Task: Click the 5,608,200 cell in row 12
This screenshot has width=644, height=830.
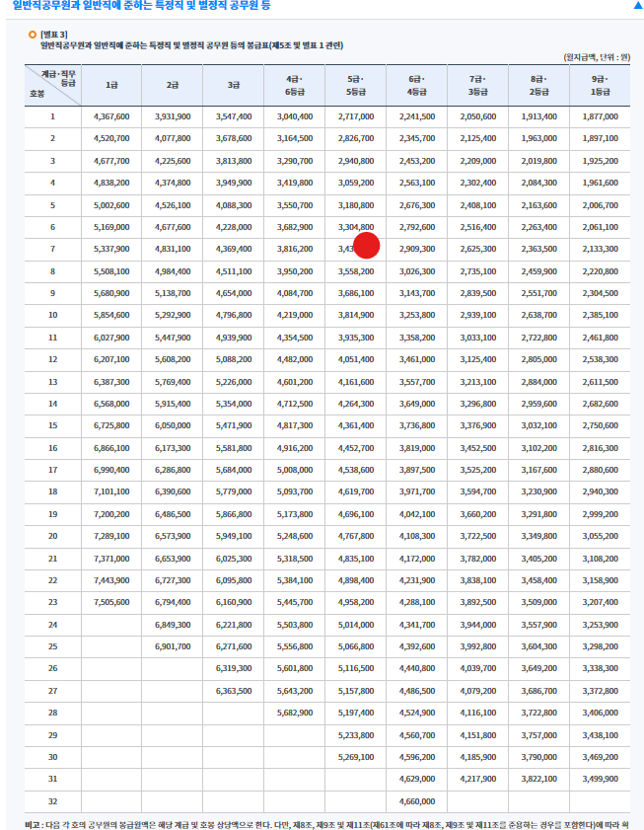Action: click(173, 359)
